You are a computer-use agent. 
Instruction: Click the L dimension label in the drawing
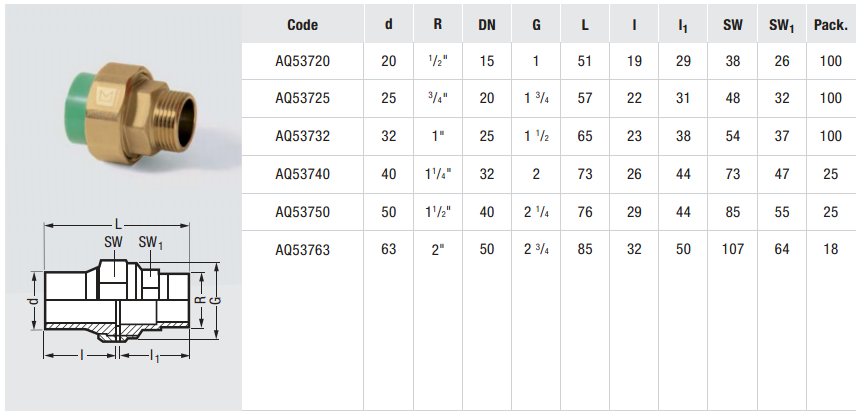coord(120,220)
